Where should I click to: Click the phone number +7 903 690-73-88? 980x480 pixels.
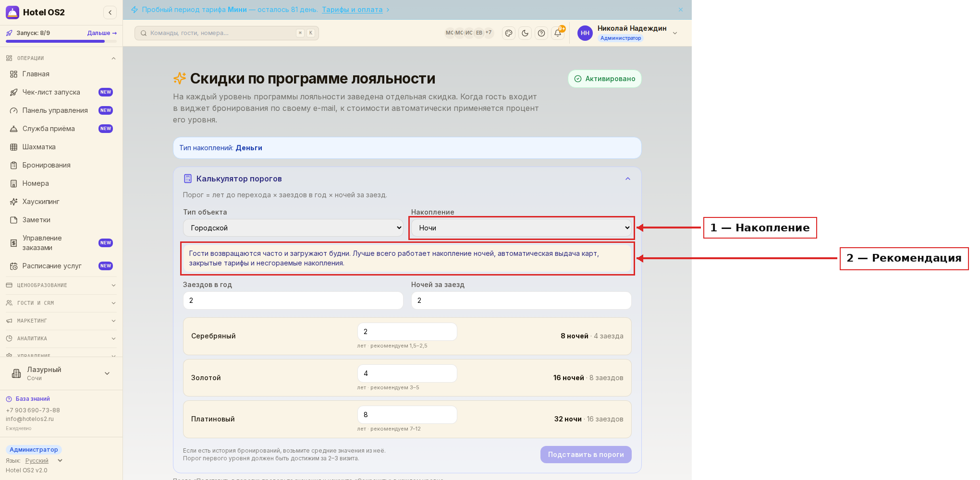[33, 410]
